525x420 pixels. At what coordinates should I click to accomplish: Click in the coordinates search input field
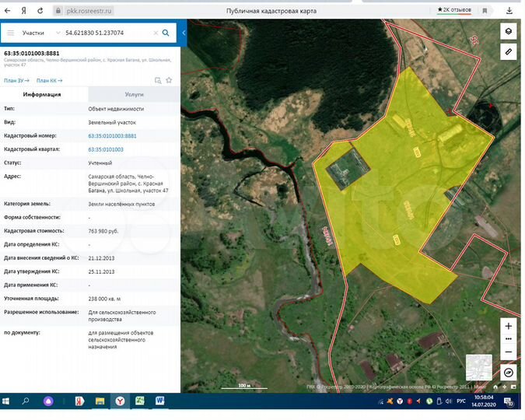[107, 33]
